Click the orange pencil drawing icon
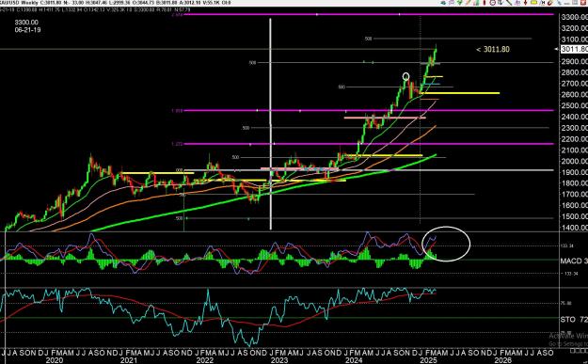Image resolution: width=588 pixels, height=364 pixels. [468, 3]
